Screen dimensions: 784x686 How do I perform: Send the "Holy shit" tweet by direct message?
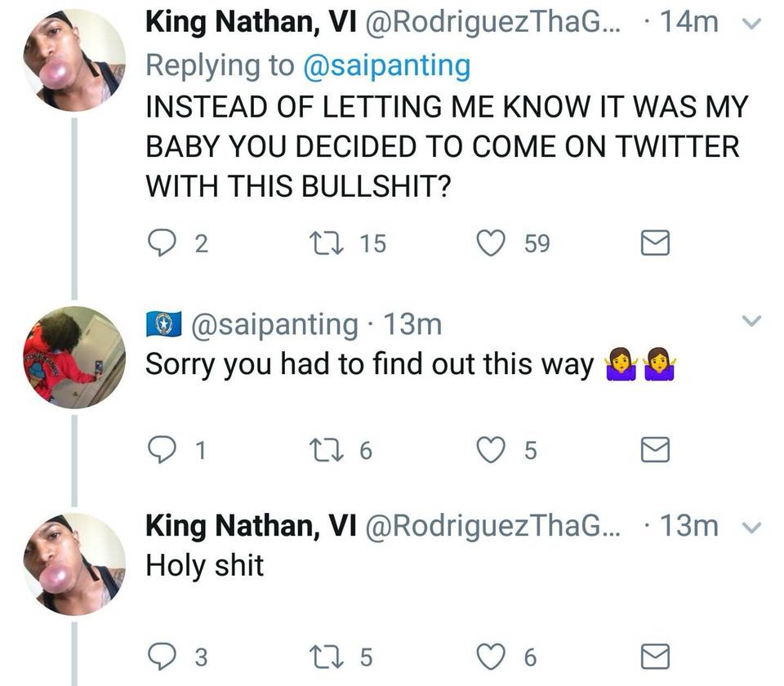(654, 656)
